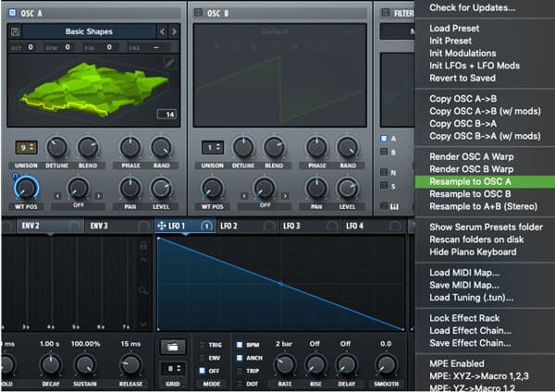
Task: Click envelope zoom magnifier icon
Action: coord(143,291)
